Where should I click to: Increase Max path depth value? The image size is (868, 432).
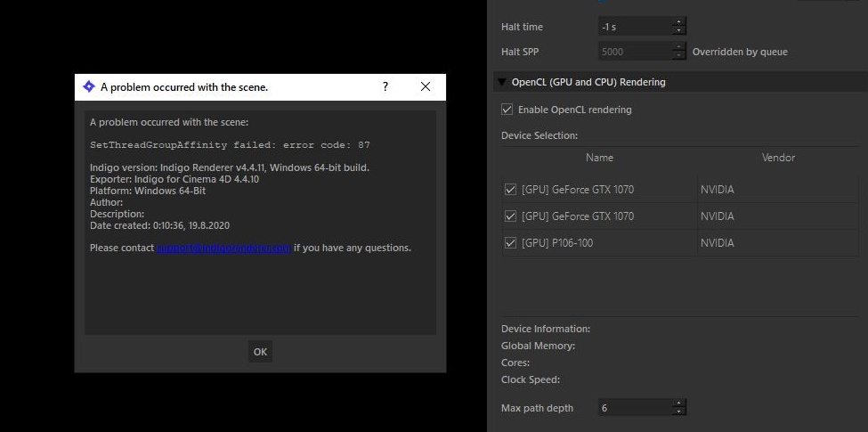point(679,403)
